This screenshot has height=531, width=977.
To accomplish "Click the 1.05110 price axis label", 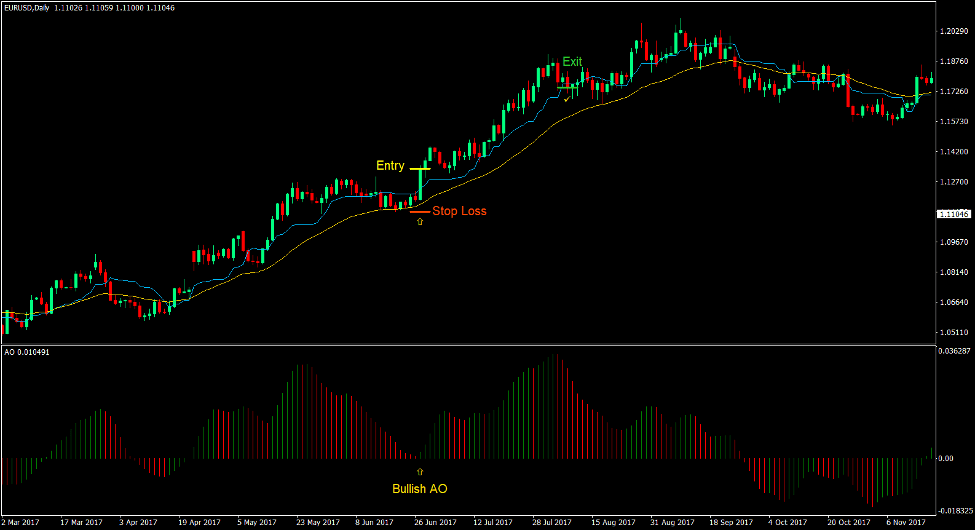I will pos(954,333).
